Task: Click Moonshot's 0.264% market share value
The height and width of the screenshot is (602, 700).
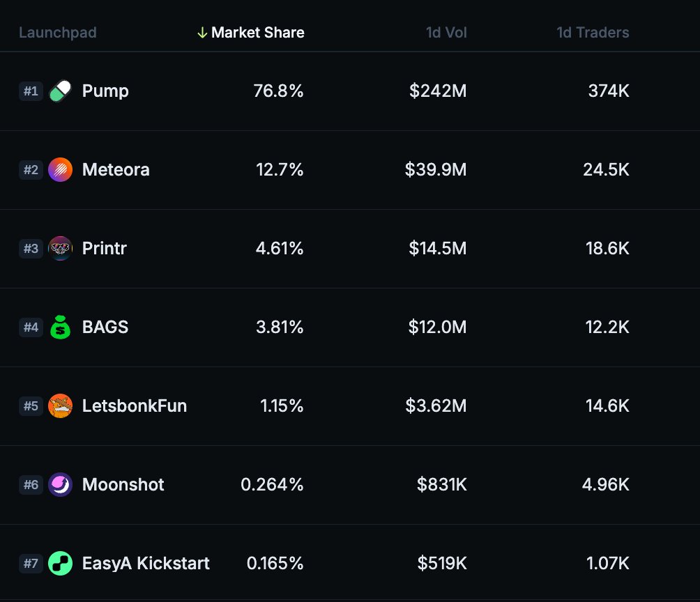Action: [272, 485]
